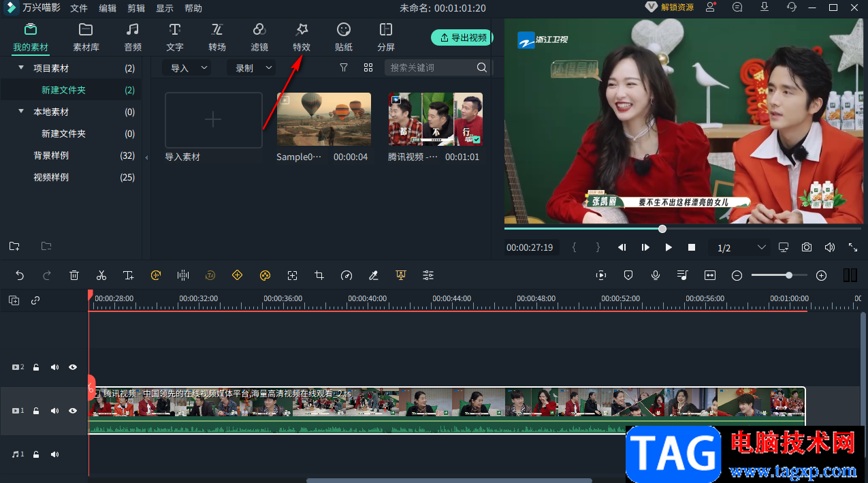
Task: Click the preview volume speaker icon
Action: coord(830,247)
